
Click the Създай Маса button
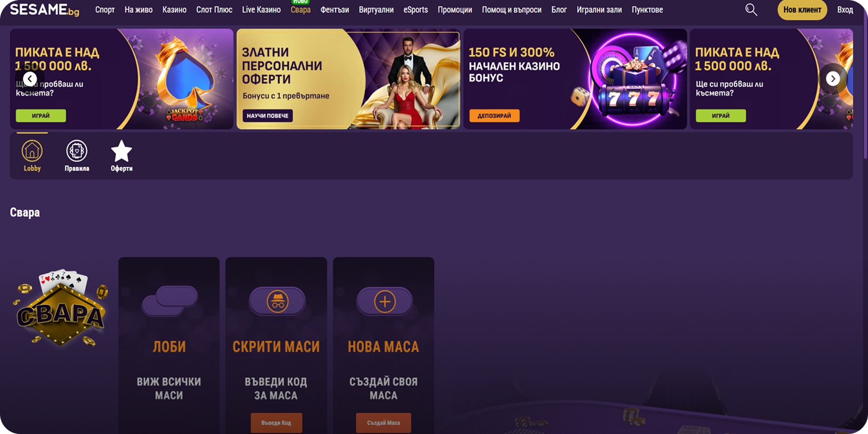pos(384,423)
